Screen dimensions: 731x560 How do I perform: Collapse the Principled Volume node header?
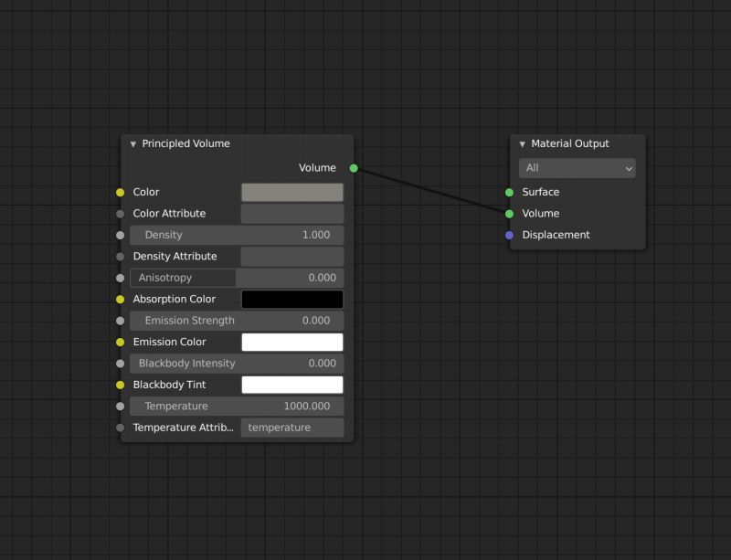click(x=132, y=143)
